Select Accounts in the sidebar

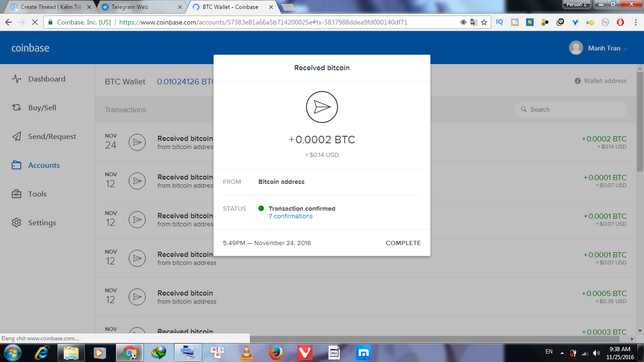(x=44, y=165)
